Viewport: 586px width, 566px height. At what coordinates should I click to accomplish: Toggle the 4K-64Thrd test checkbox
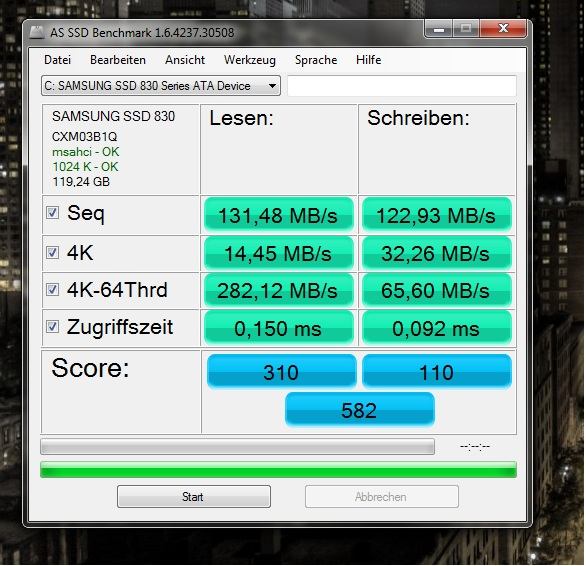click(x=52, y=289)
